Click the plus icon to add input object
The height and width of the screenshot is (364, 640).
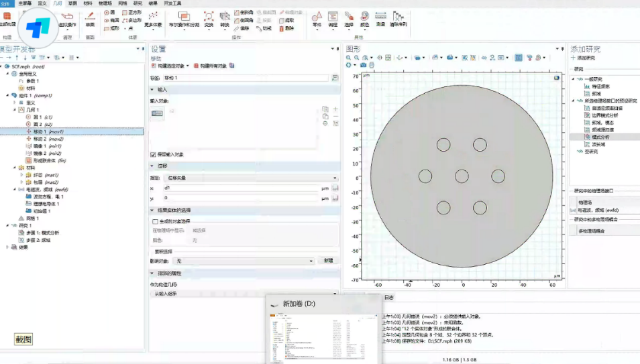click(x=335, y=109)
